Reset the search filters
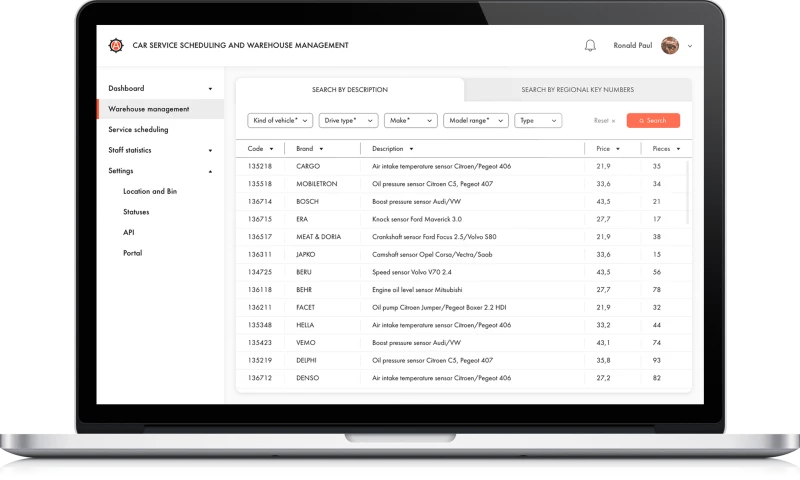 [605, 121]
